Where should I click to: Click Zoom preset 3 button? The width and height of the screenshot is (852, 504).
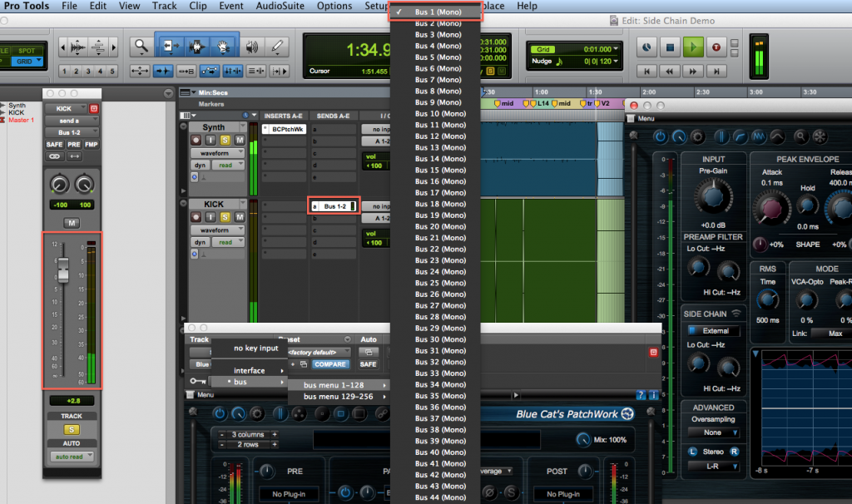(x=88, y=72)
